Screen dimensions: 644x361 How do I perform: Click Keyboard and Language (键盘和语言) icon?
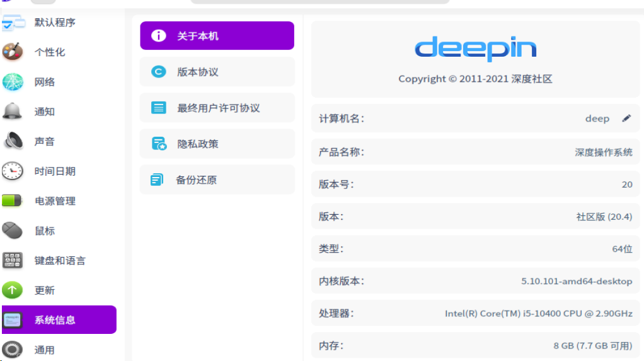click(13, 260)
